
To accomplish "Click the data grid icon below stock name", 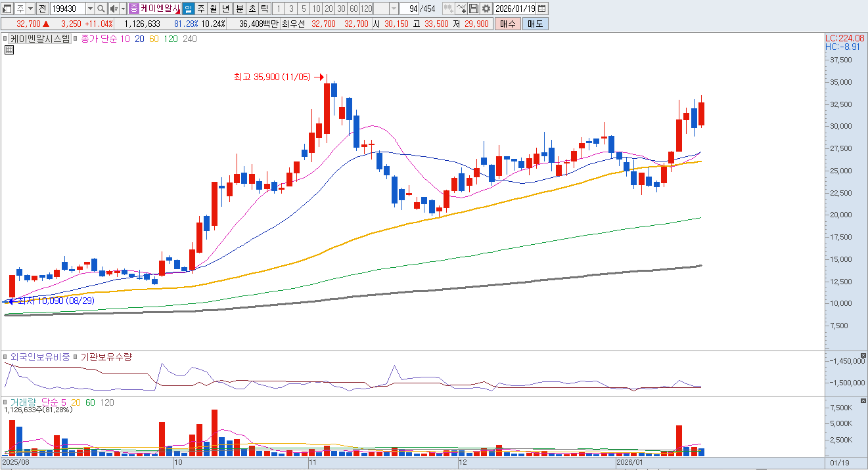I will [9, 50].
